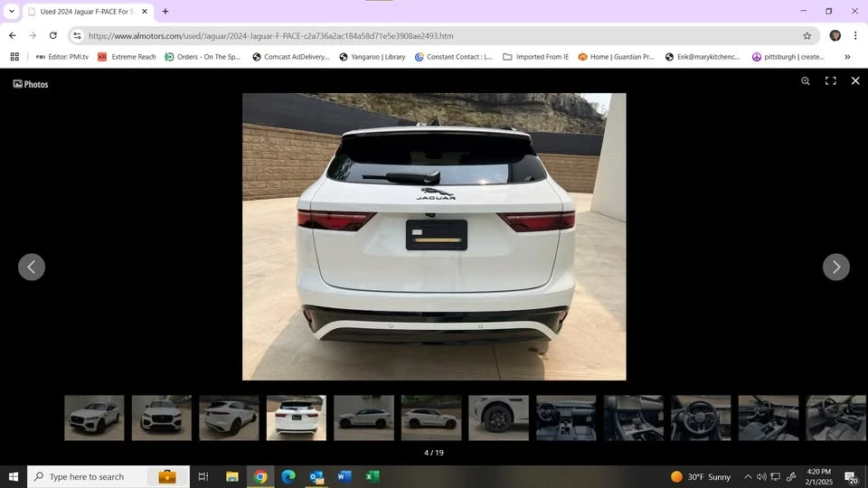Click browser forward arrow
Screen dimensions: 868x488
[x=33, y=36]
